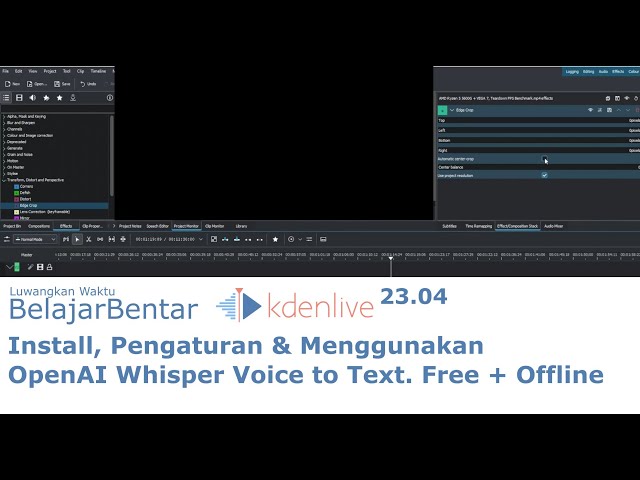Image resolution: width=640 pixels, height=480 pixels.
Task: Download new effects icon
Action: 73,98
